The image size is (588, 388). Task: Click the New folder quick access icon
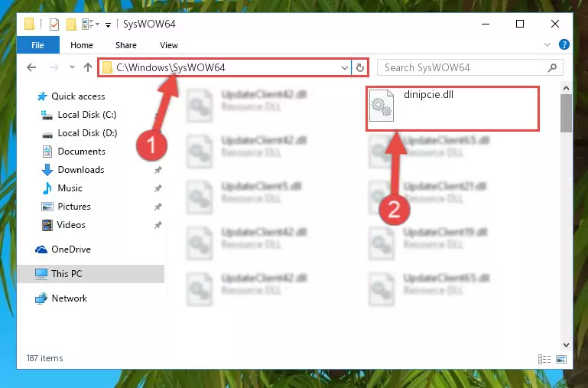(x=71, y=24)
